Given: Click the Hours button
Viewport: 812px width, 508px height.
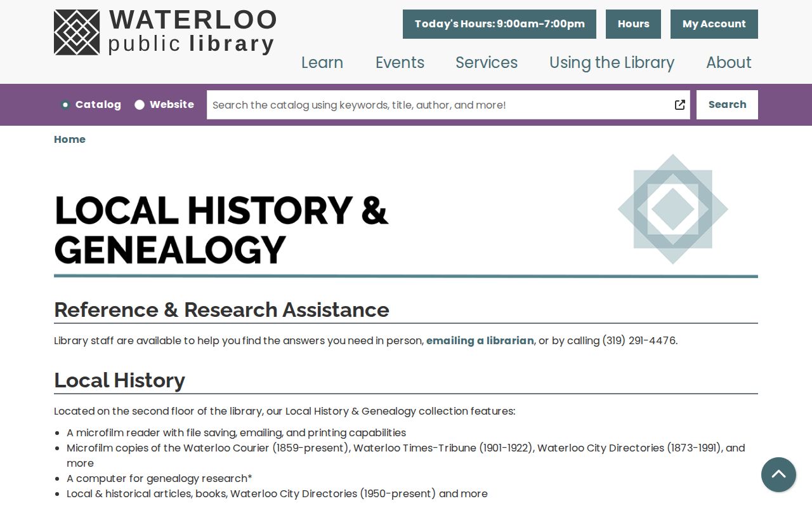Looking at the screenshot, I should (633, 24).
